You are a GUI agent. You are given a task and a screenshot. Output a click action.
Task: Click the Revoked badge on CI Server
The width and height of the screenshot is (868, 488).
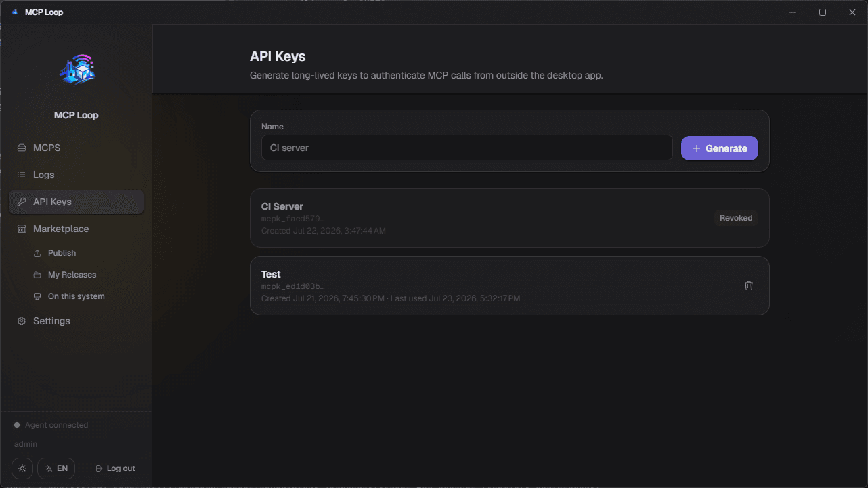[736, 218]
